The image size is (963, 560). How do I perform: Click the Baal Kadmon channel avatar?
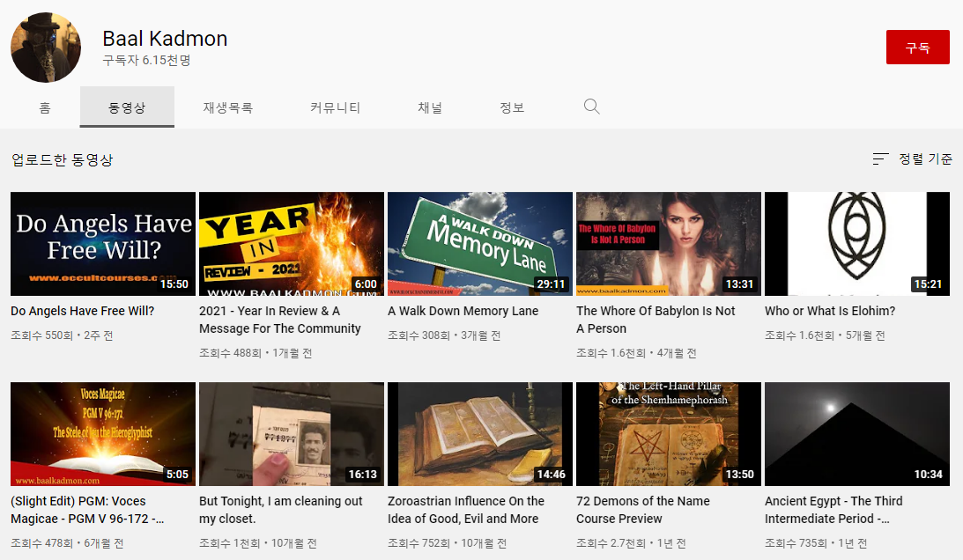click(x=46, y=48)
